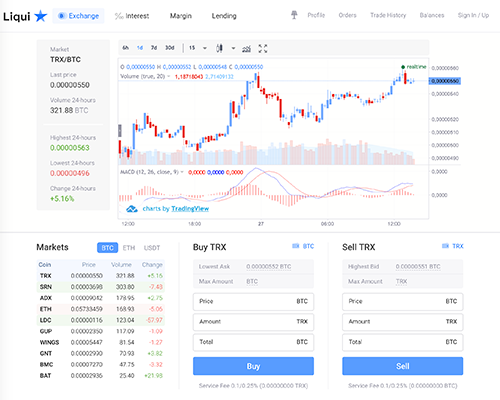This screenshot has height=400, width=500.
Task: Open the Lending tab
Action: pos(224,16)
